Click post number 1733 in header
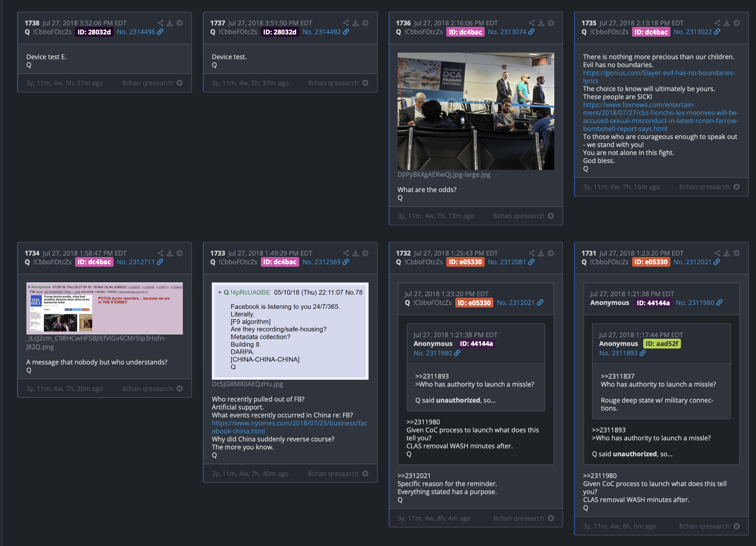Image resolution: width=756 pixels, height=546 pixels. tap(218, 253)
